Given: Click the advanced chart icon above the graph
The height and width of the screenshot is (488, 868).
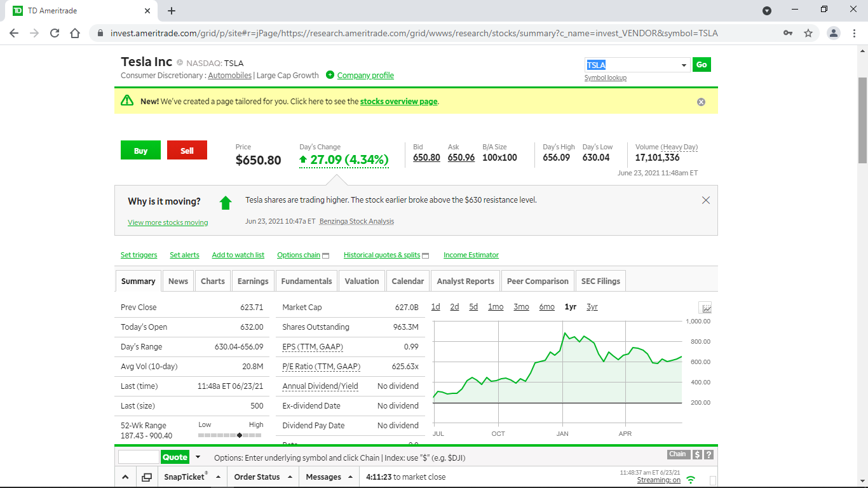Looking at the screenshot, I should (706, 308).
